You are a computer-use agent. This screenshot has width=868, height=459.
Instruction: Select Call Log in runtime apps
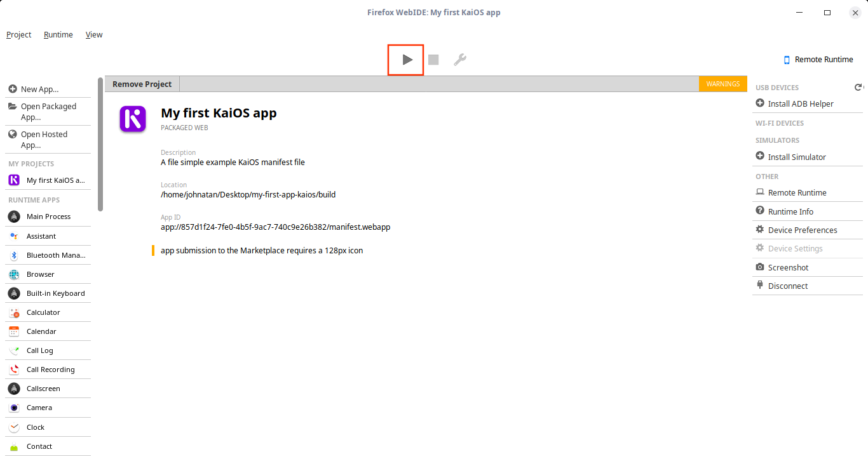point(48,350)
